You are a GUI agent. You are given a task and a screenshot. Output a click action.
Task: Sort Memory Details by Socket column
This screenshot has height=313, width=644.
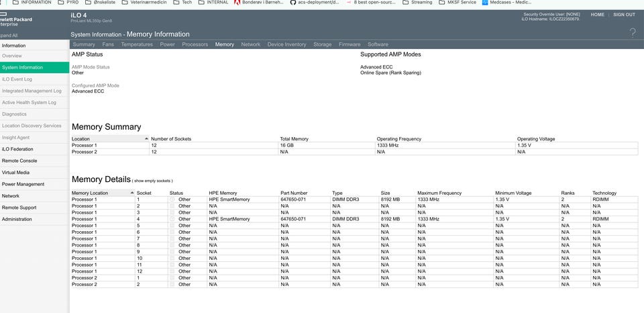point(144,193)
